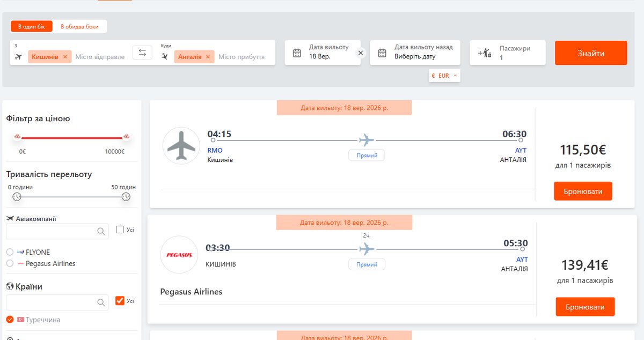Book the 115,50€ flight with Бронювати
644x340 pixels.
583,191
